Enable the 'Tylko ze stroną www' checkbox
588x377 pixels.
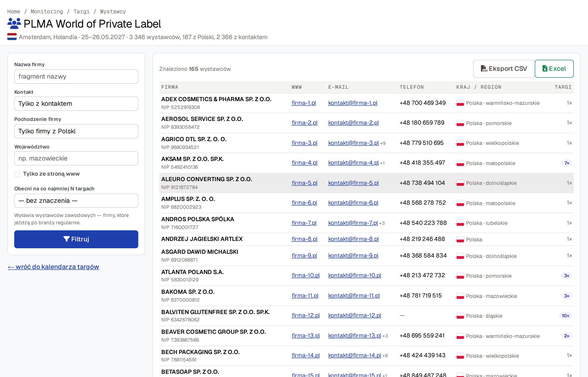click(x=17, y=174)
